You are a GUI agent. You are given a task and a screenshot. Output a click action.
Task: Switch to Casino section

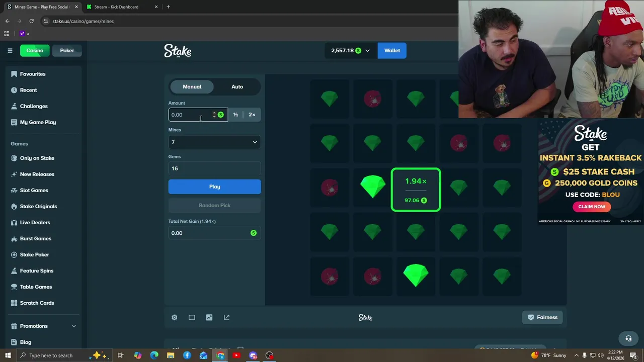pyautogui.click(x=35, y=50)
